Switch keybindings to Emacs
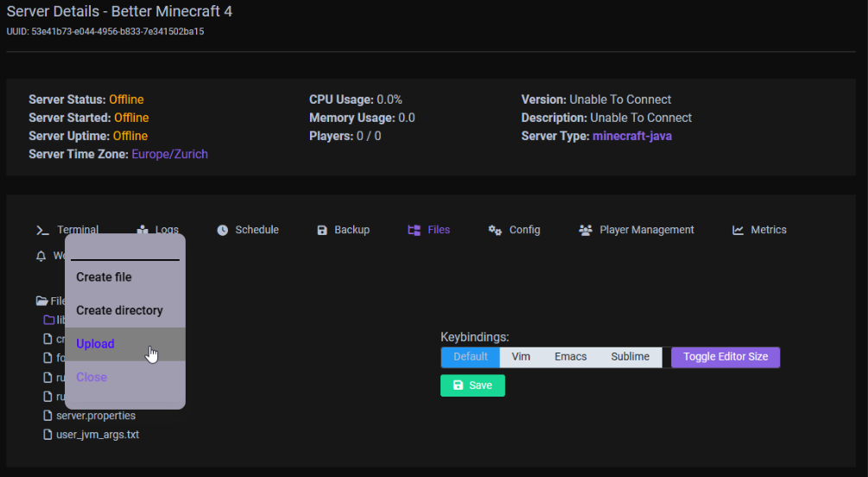The image size is (868, 477). [570, 357]
